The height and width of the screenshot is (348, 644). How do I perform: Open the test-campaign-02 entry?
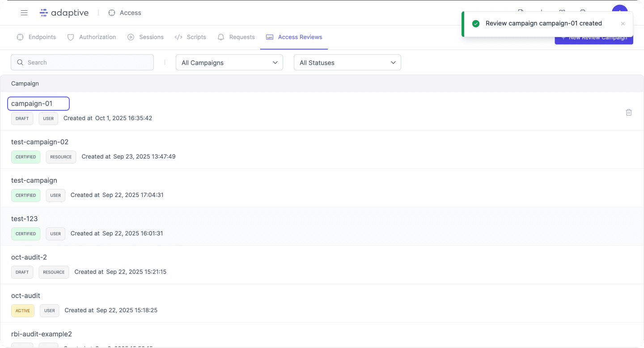[x=40, y=142]
